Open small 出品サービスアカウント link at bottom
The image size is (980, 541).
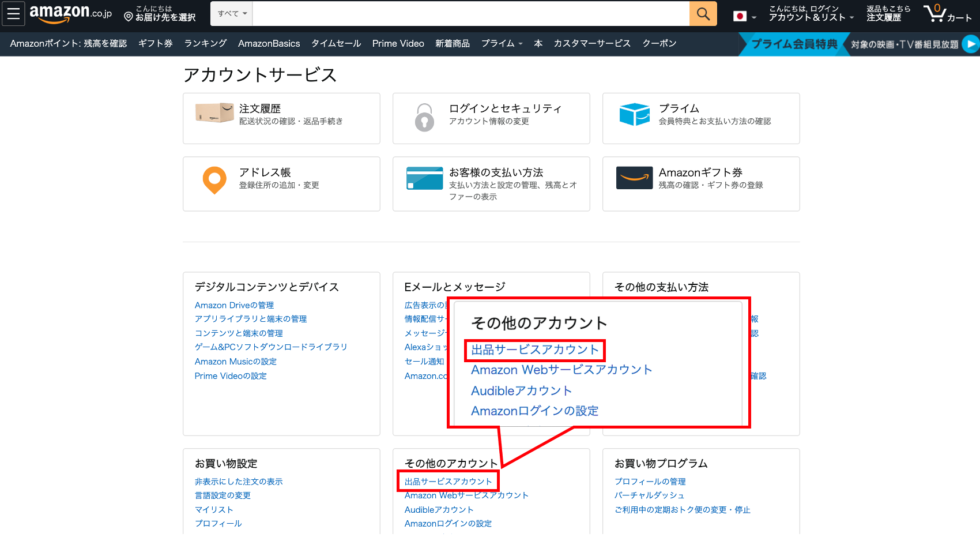(448, 482)
